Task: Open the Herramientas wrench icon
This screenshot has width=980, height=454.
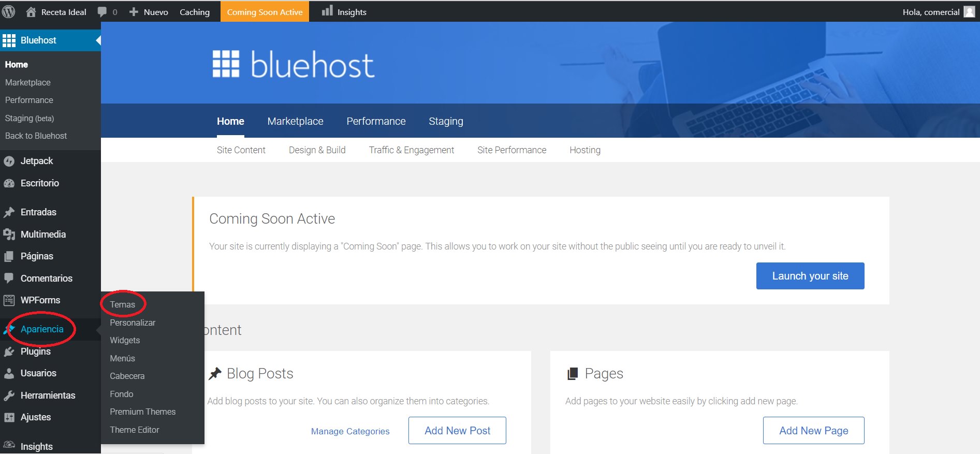Action: click(9, 396)
